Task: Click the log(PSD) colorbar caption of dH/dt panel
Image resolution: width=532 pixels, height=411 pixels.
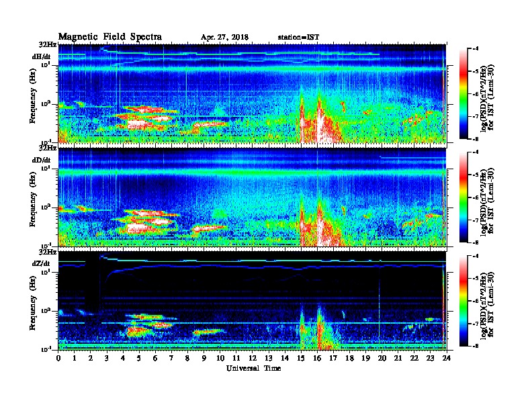Action: click(x=487, y=98)
